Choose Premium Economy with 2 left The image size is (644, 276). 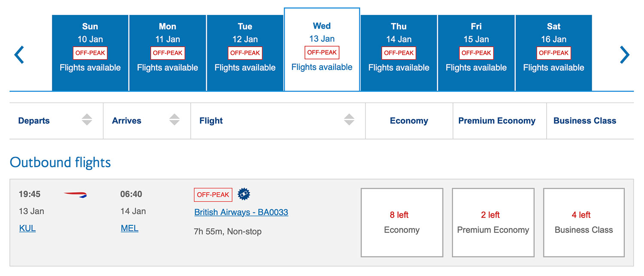click(493, 222)
